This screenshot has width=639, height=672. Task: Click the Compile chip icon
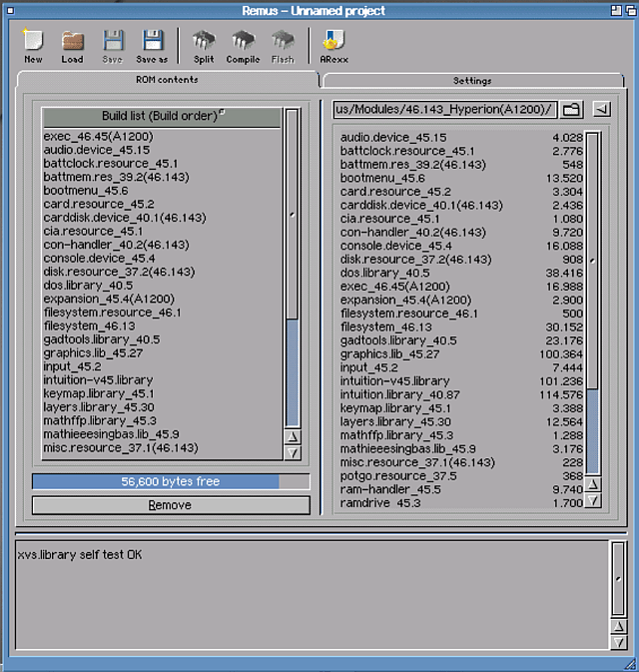tap(243, 42)
